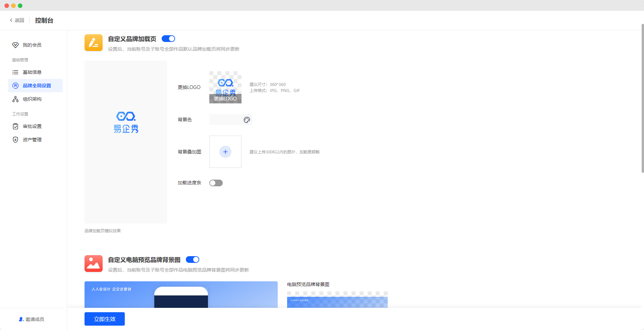Disable the 自定义品牌加载页 toggle
Screen dimensions: 644x330
coord(168,39)
